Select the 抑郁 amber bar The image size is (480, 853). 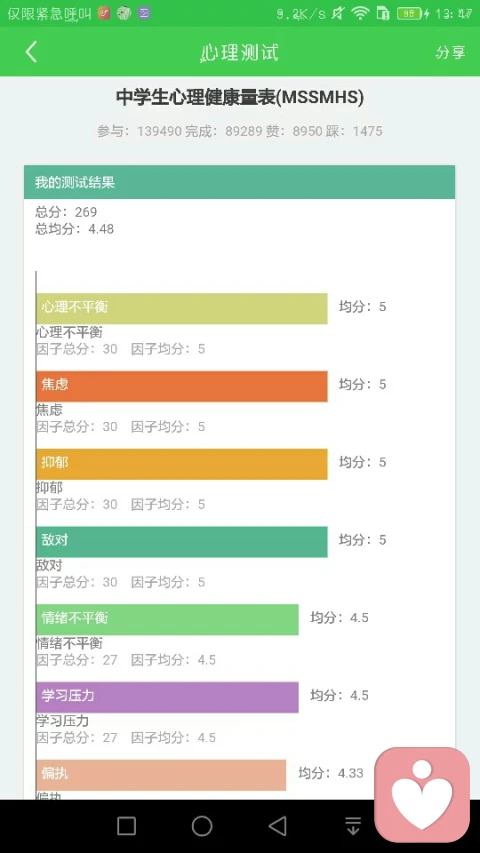(x=182, y=464)
